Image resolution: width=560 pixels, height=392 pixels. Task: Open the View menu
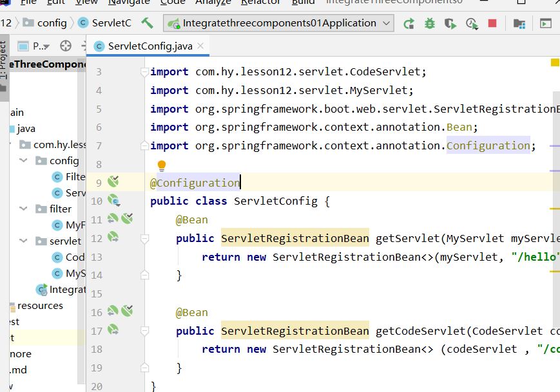(87, 2)
